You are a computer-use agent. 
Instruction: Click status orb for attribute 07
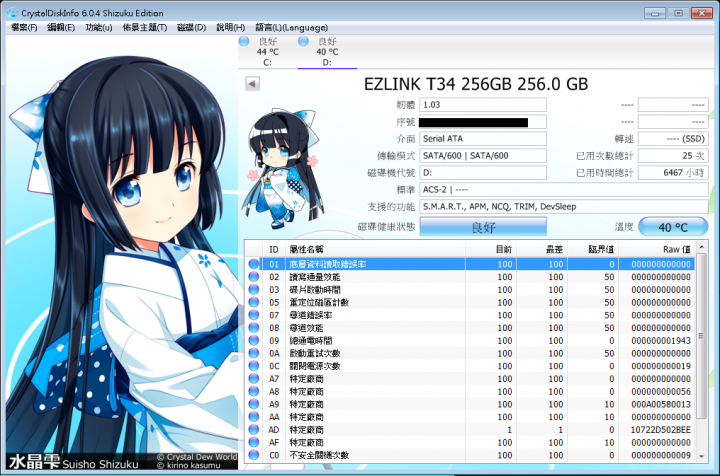tap(253, 315)
